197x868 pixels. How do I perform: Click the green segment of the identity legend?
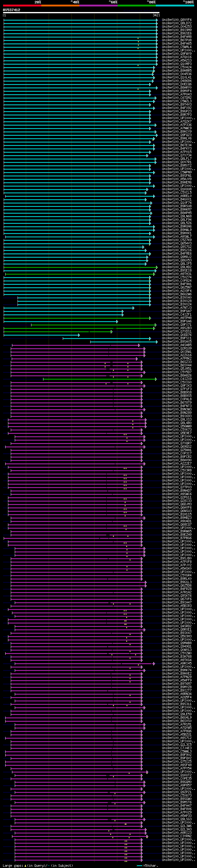coord(137,6)
